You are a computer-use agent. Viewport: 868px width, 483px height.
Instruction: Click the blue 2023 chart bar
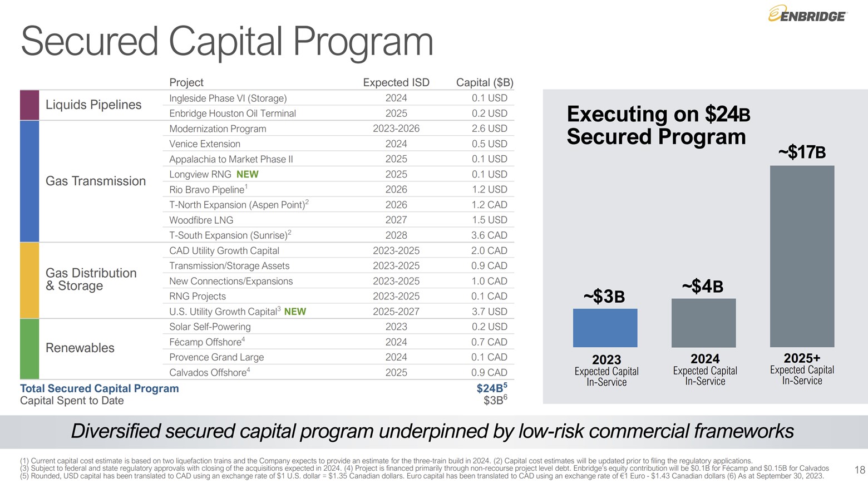pos(605,328)
